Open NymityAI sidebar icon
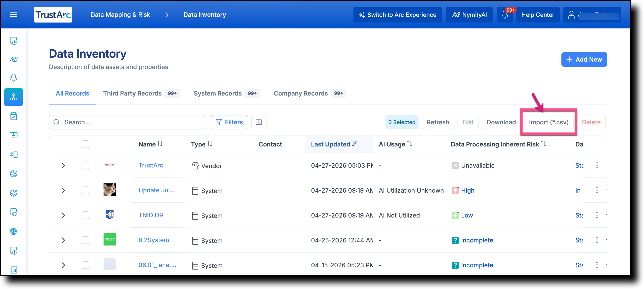 click(14, 59)
